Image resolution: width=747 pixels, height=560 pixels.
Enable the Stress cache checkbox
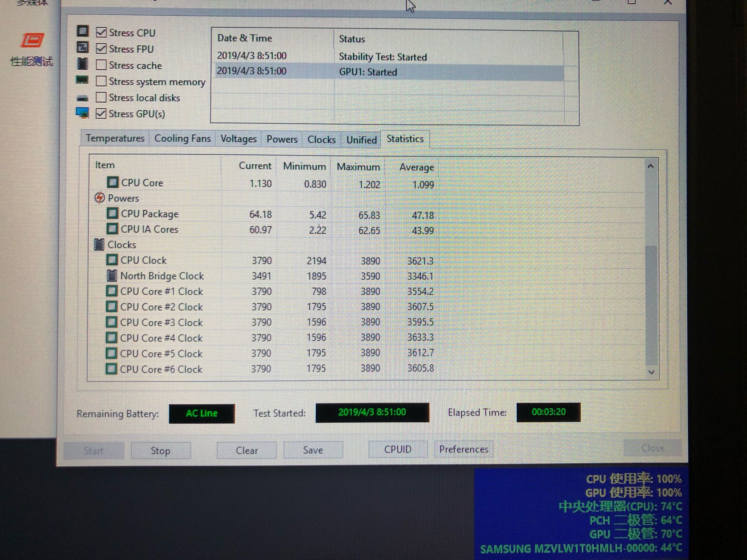pos(101,65)
